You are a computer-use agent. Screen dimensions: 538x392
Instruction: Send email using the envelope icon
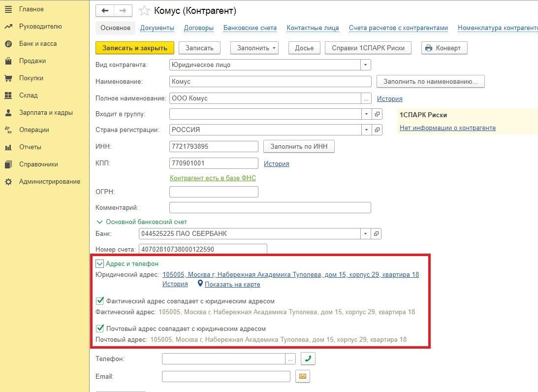click(302, 376)
